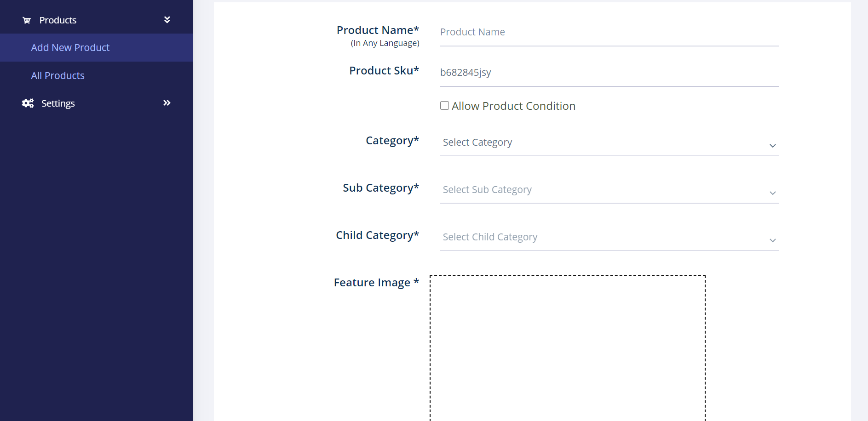Click the Child Category dropdown chevron arrow
The width and height of the screenshot is (868, 421).
point(773,240)
